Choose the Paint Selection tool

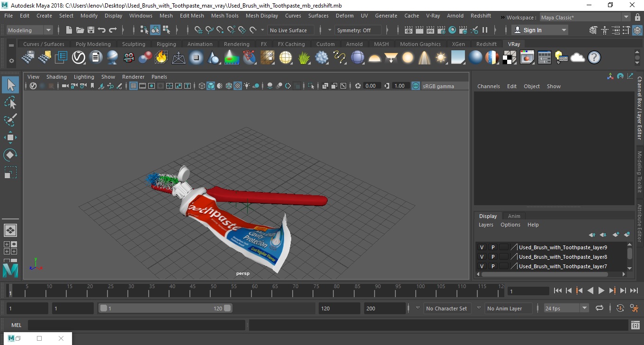pyautogui.click(x=10, y=120)
